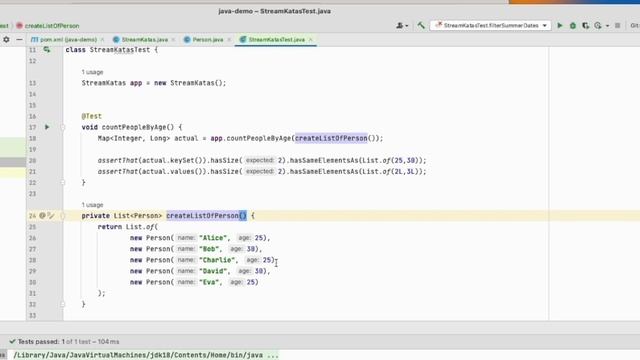Click "Charlie" string literal
Image resolution: width=640 pixels, height=360 pixels.
pos(217,260)
